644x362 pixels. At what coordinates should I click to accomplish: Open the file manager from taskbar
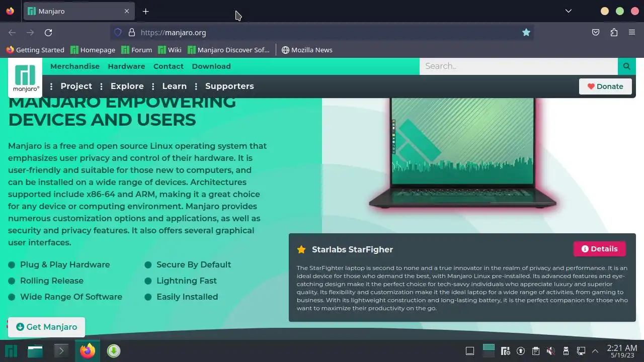tap(35, 351)
